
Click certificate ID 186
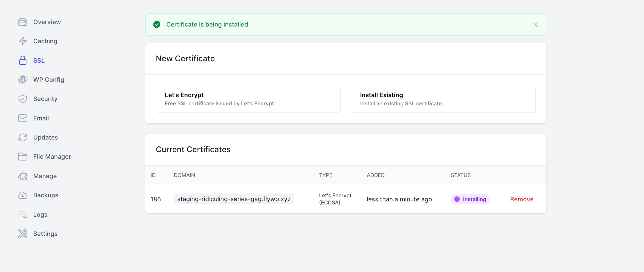[x=156, y=199]
